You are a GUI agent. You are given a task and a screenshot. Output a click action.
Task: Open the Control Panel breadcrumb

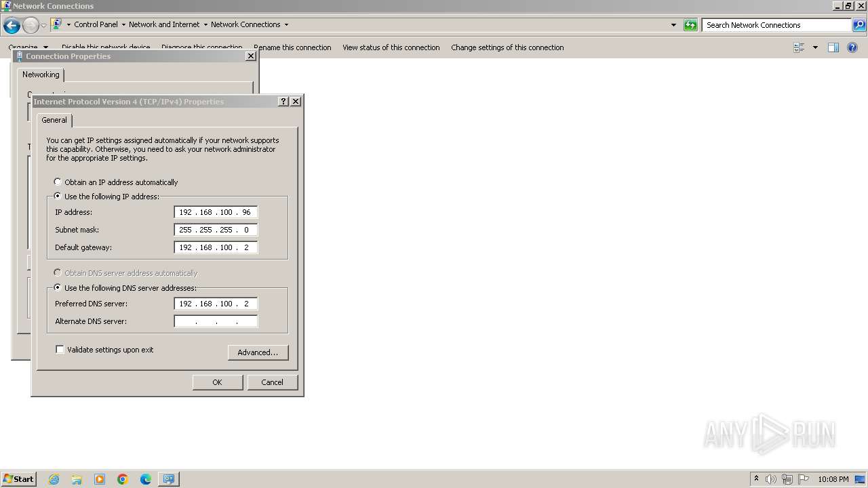[x=96, y=24]
